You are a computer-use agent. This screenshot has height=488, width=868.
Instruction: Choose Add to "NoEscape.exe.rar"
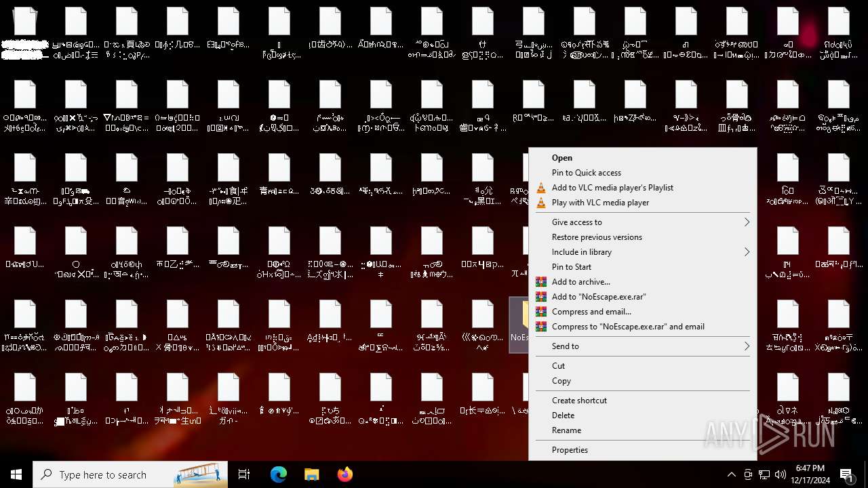coord(643,297)
